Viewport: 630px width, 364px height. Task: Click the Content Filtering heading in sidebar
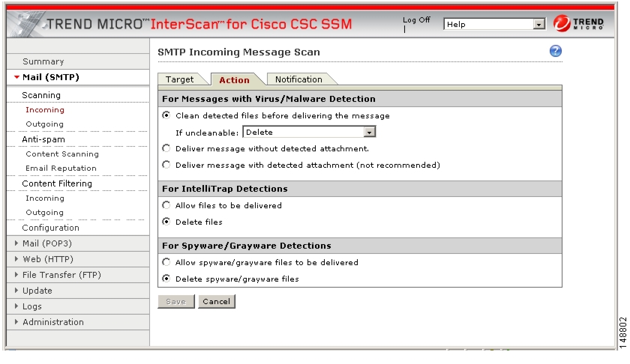(57, 183)
